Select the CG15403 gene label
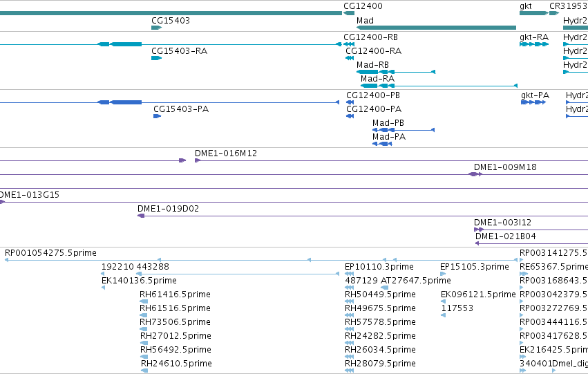 point(171,21)
